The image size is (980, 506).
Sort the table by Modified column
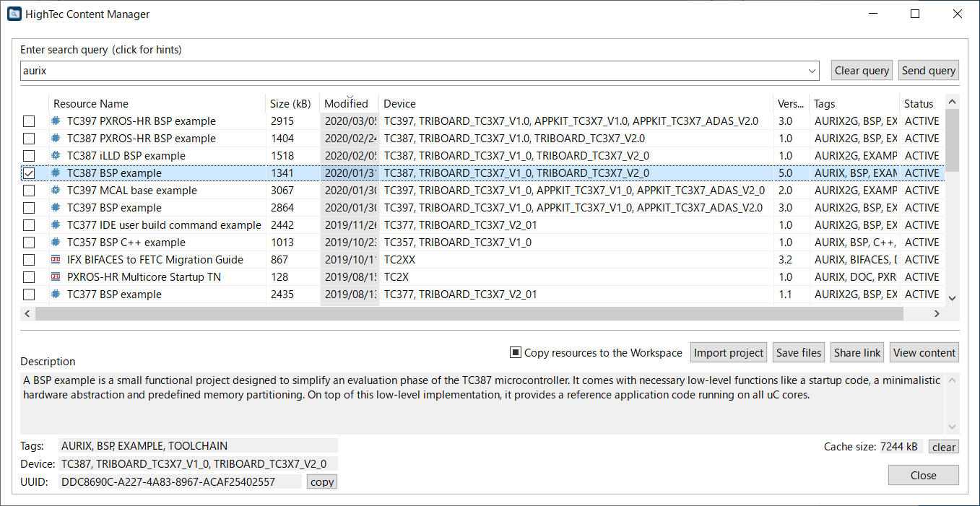coord(346,104)
